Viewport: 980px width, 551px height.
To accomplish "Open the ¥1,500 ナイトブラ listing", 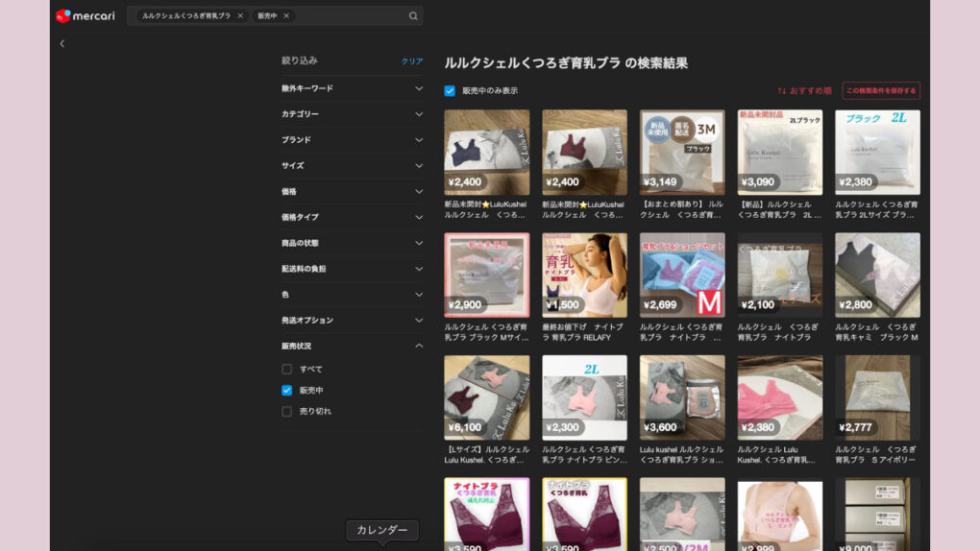I will click(584, 275).
